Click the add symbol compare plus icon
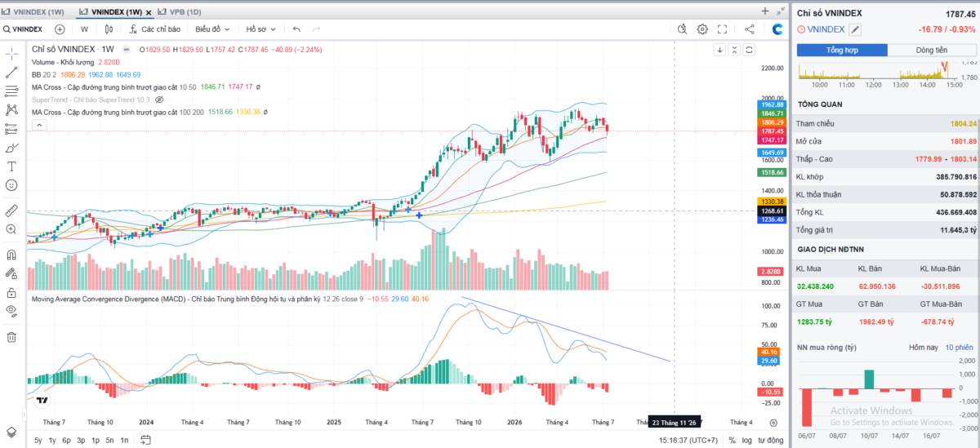980x448 pixels. (x=60, y=29)
